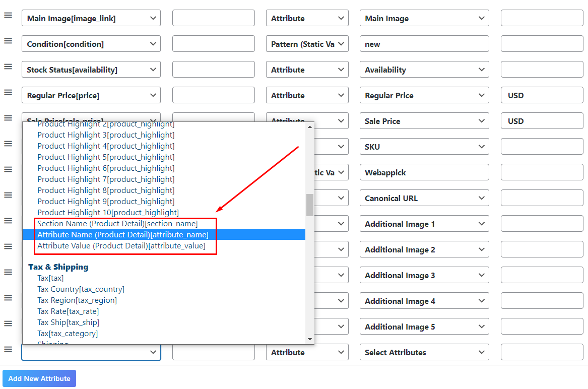Click the Add New Attribute button

pos(39,378)
